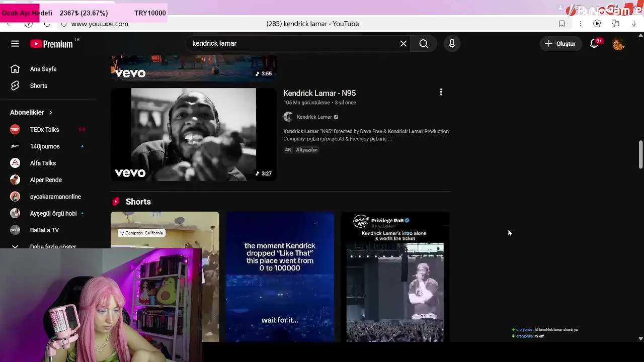The width and height of the screenshot is (644, 362).
Task: Start voice search with microphone
Action: [452, 44]
